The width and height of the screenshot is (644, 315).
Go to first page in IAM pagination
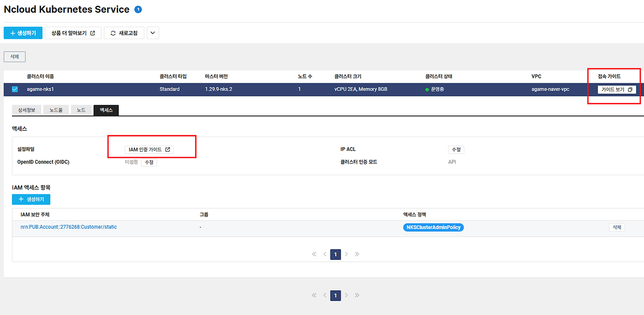[314, 254]
